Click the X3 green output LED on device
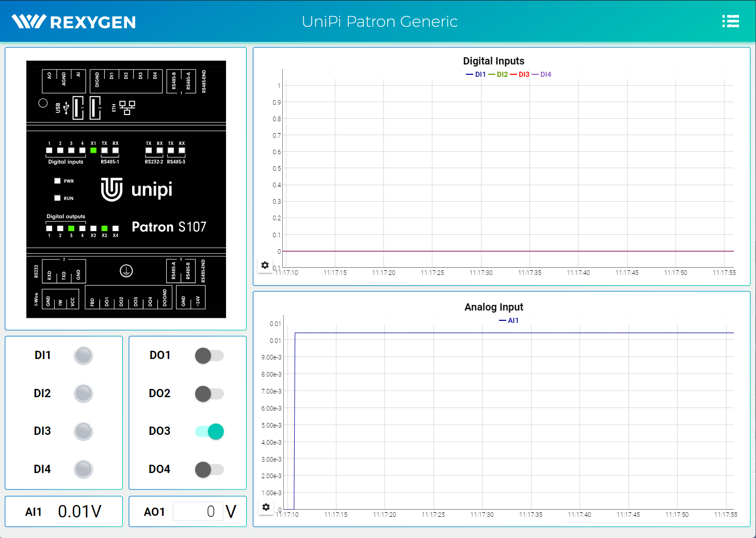756x538 pixels. point(104,228)
